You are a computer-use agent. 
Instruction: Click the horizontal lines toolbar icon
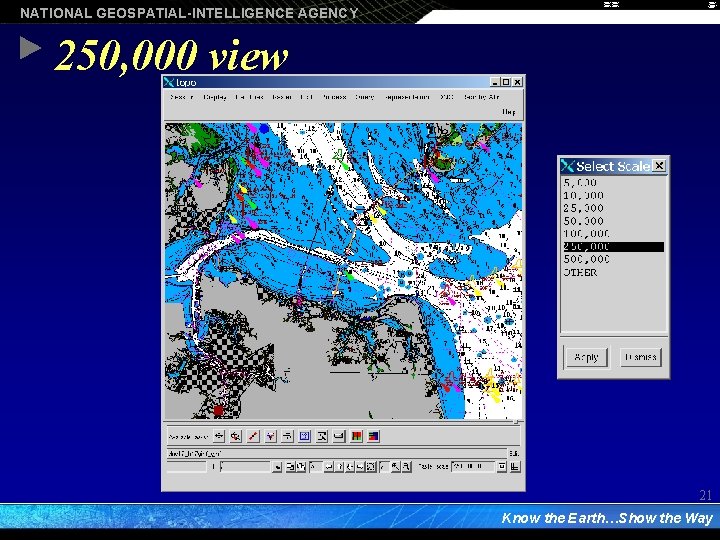tap(287, 436)
